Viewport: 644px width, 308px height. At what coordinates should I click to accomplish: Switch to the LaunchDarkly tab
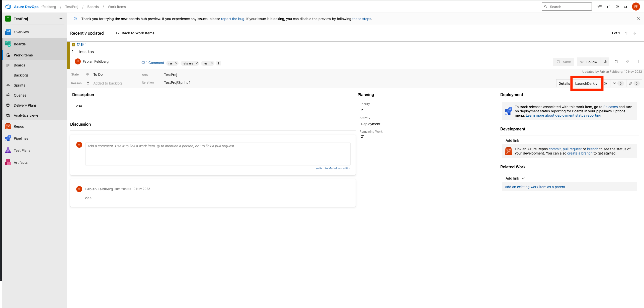586,84
